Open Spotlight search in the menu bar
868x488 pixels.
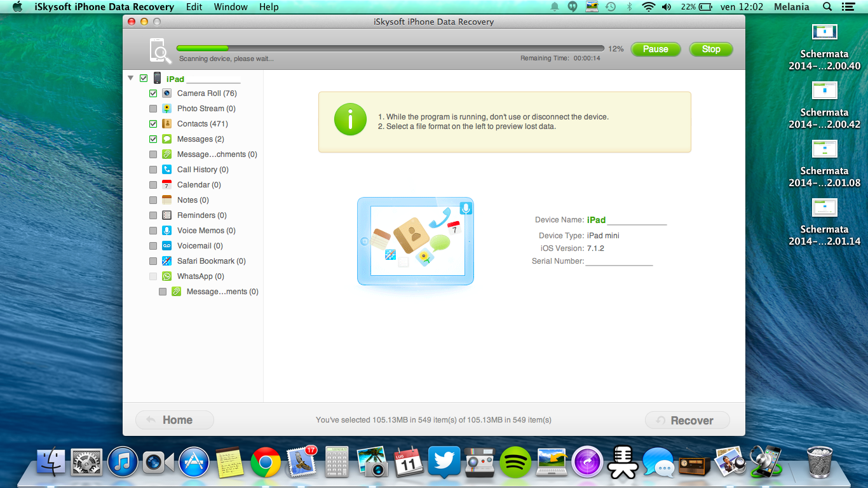[827, 7]
